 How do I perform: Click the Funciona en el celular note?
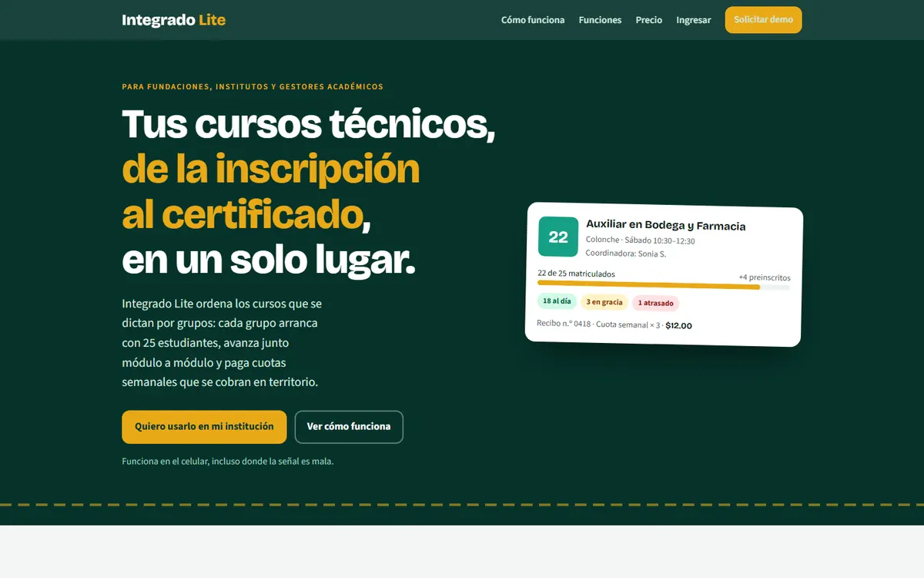[228, 462]
